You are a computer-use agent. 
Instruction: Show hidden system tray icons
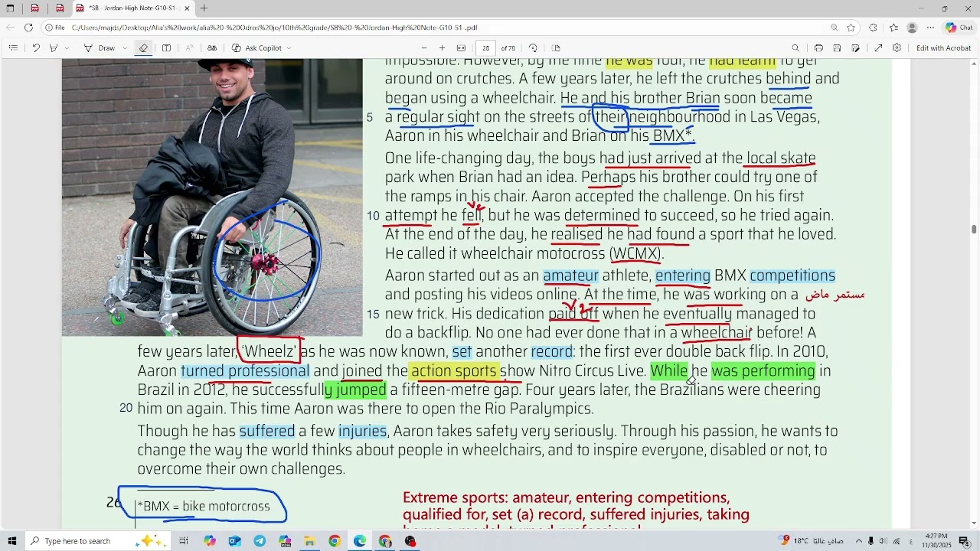click(858, 541)
